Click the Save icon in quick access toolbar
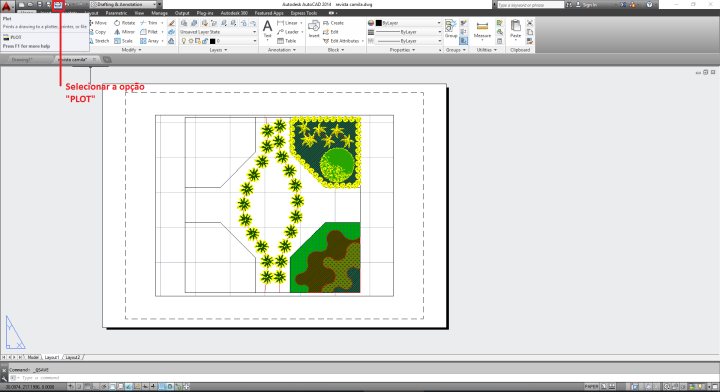This screenshot has width=720, height=392. tap(39, 5)
